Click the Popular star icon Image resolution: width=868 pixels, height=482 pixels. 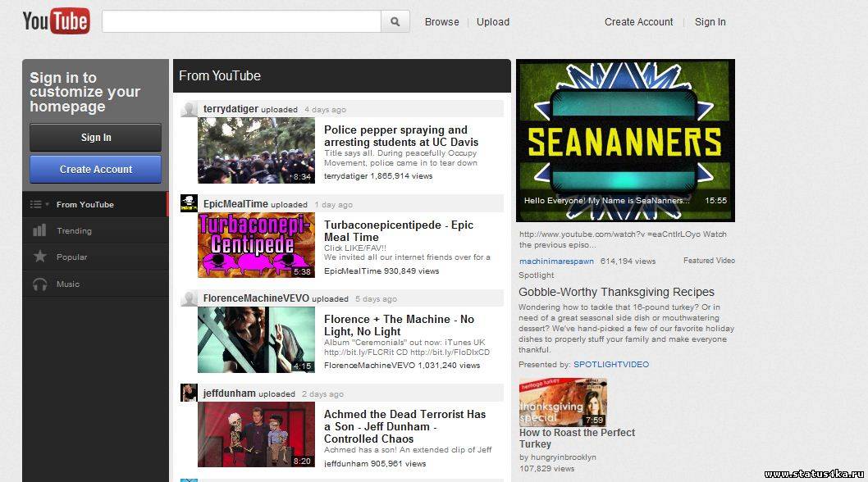pos(40,257)
